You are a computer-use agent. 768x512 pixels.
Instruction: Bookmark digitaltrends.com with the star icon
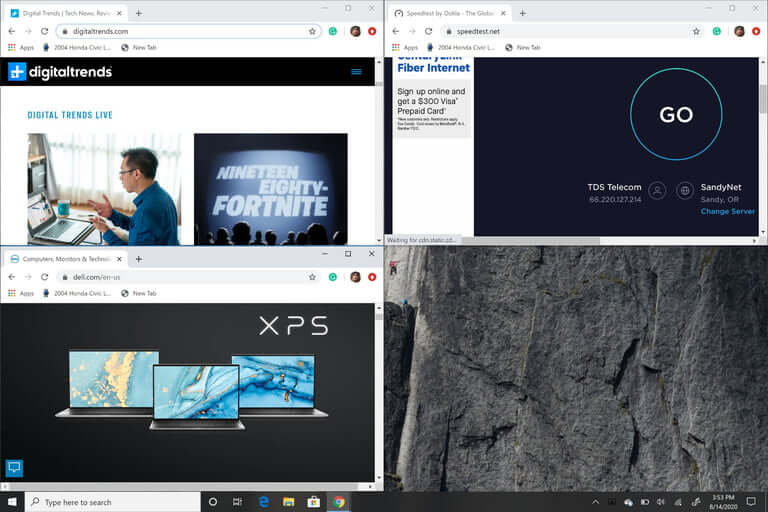tap(312, 31)
